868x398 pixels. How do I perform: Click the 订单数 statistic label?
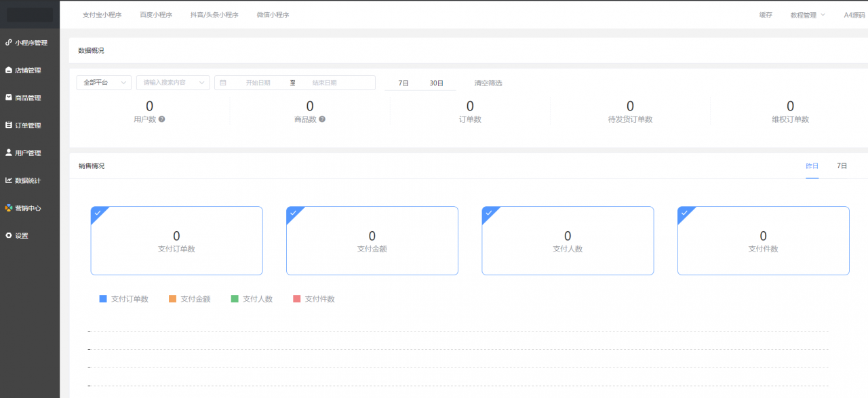click(470, 119)
